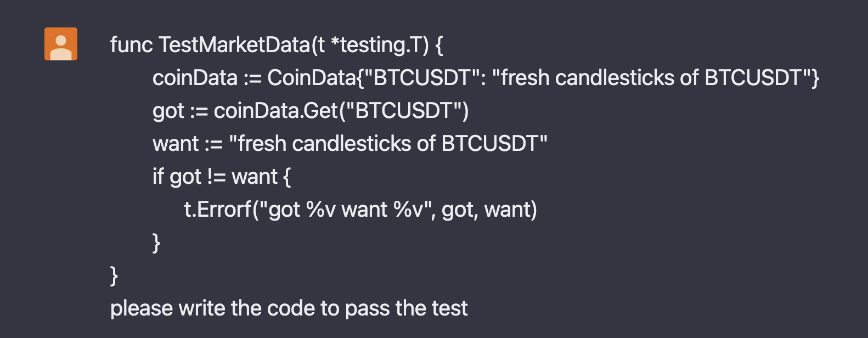Click the 'want :=' variable declaration
This screenshot has height=338, width=868.
click(188, 144)
